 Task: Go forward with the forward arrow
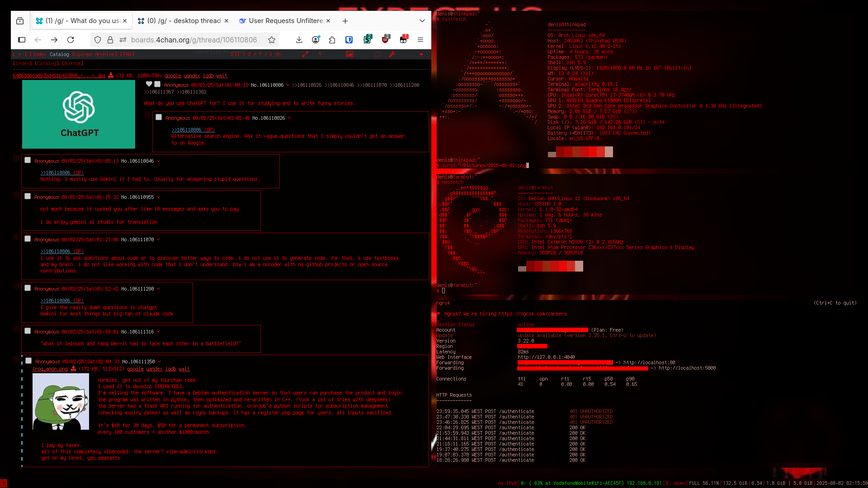point(54,40)
